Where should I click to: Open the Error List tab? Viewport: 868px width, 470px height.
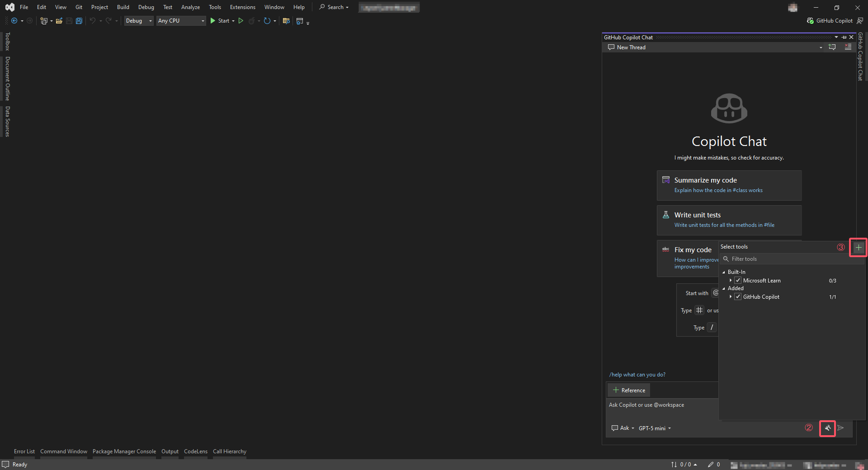24,451
